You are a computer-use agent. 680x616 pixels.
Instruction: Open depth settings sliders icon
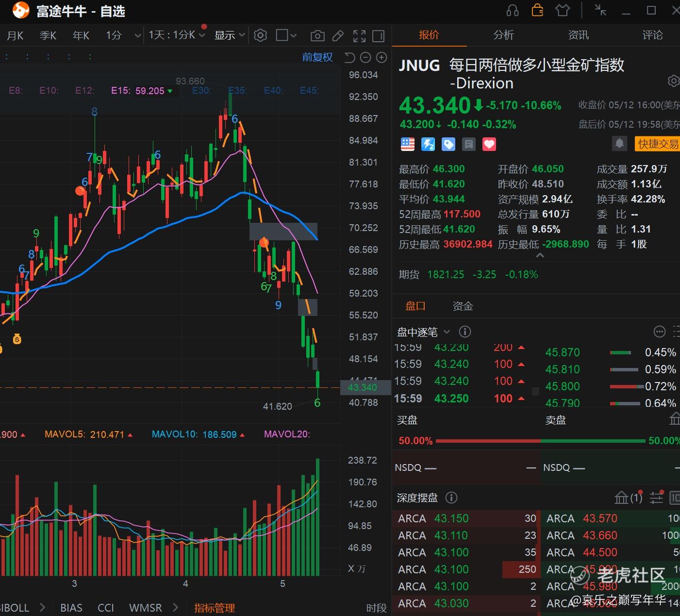click(656, 498)
